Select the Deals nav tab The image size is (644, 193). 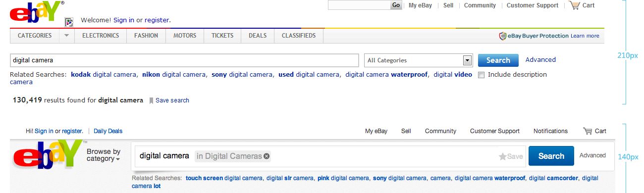click(258, 36)
